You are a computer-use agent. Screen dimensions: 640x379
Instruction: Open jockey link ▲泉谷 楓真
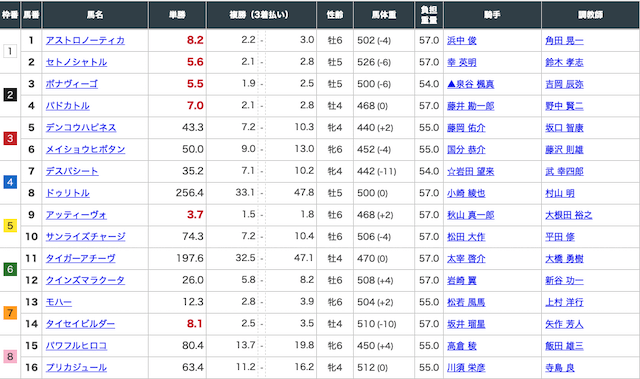471,84
